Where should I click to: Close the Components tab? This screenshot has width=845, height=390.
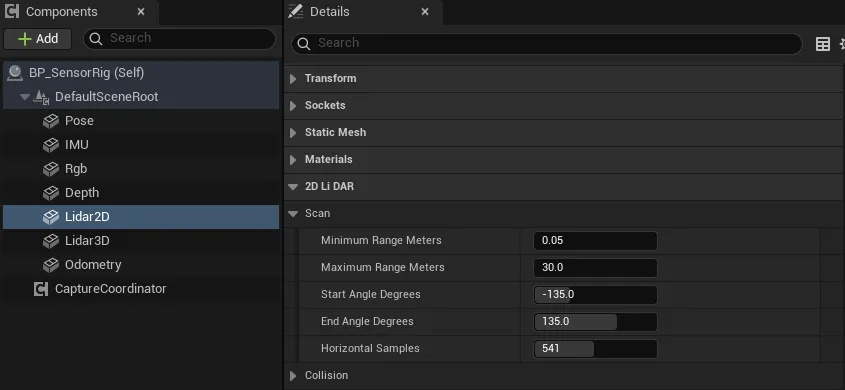pyautogui.click(x=141, y=11)
